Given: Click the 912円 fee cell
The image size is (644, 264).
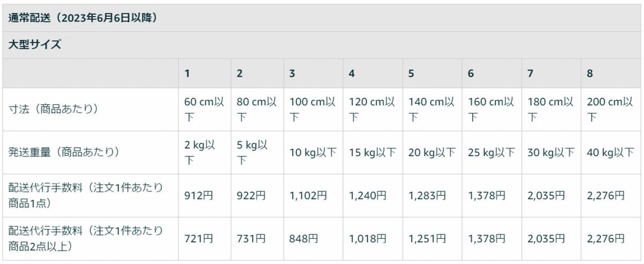Looking at the screenshot, I should 199,196.
